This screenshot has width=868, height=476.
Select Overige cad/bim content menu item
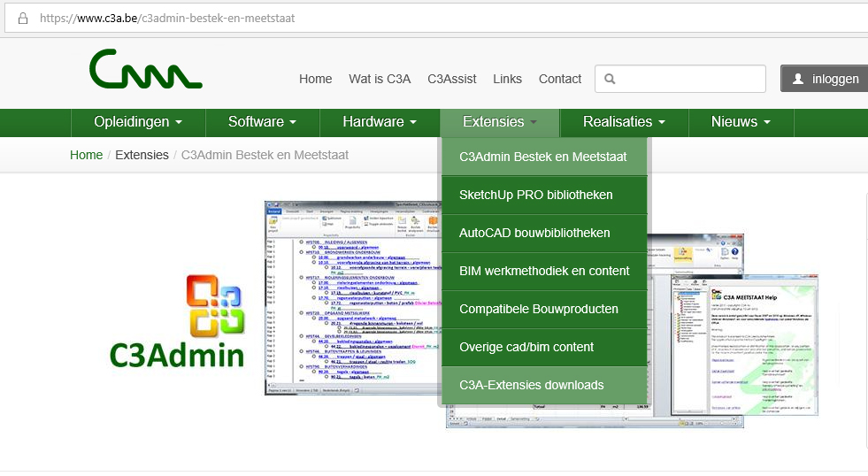(x=544, y=347)
